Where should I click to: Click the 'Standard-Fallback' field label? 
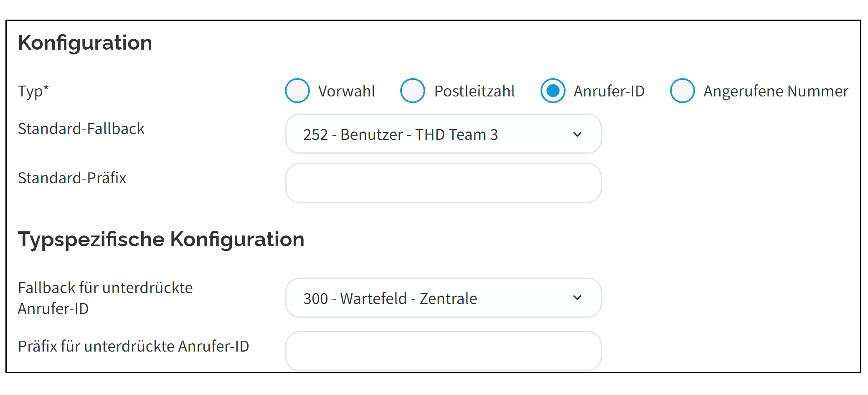tap(81, 129)
